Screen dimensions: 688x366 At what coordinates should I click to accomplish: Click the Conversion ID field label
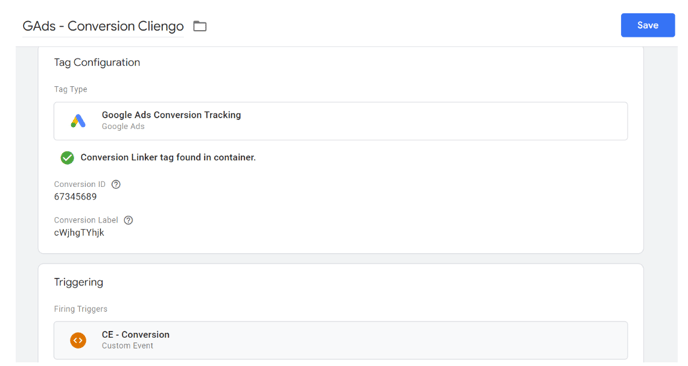click(80, 184)
